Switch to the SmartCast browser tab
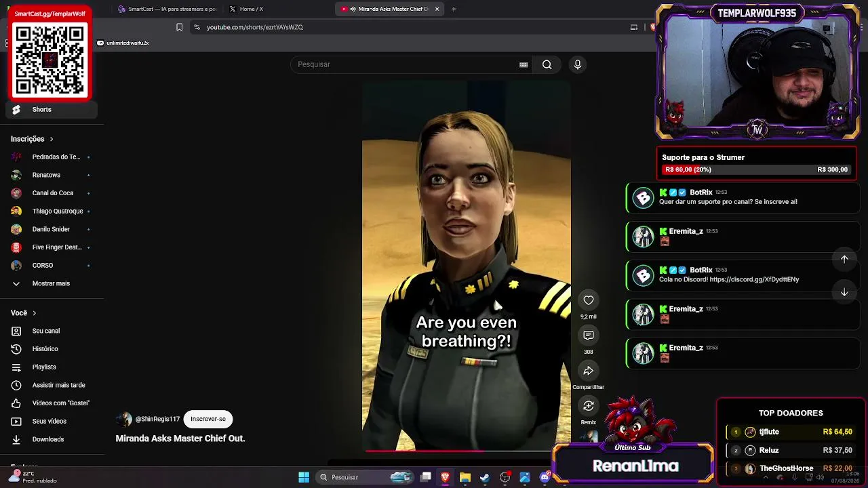Viewport: 868px width, 488px height. click(167, 9)
